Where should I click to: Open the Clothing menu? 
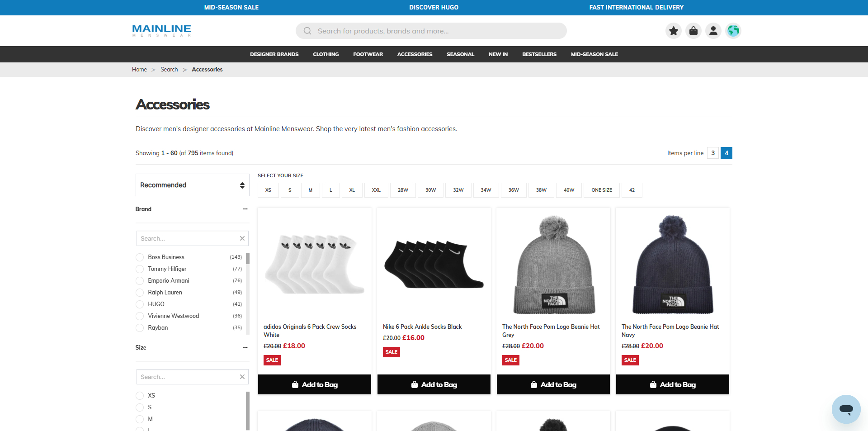pyautogui.click(x=326, y=54)
